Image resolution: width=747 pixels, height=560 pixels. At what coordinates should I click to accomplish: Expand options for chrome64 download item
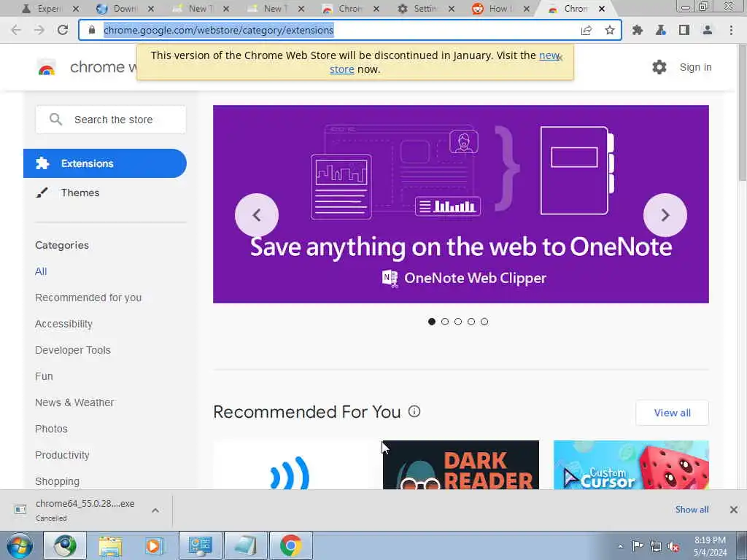click(155, 510)
